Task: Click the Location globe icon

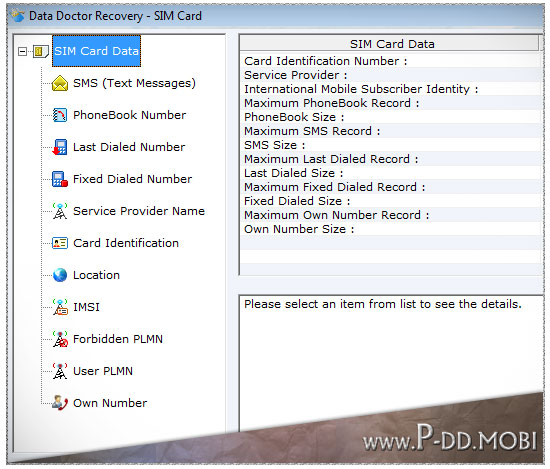Action: pyautogui.click(x=60, y=275)
